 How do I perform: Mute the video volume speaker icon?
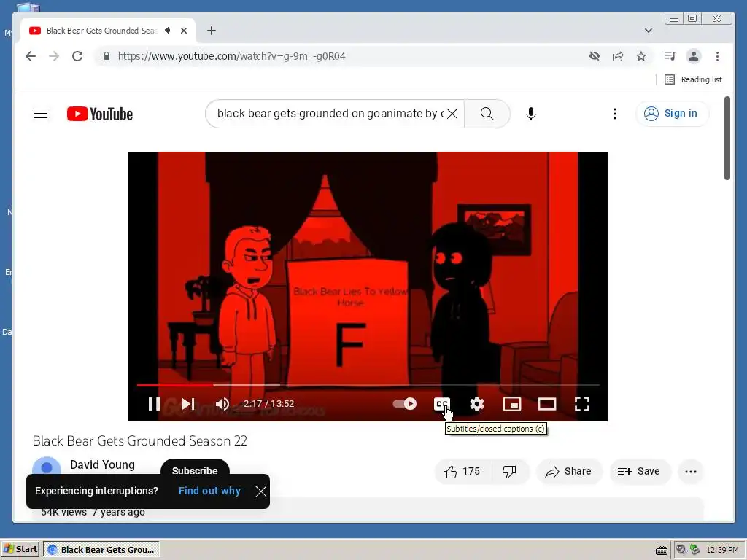222,404
